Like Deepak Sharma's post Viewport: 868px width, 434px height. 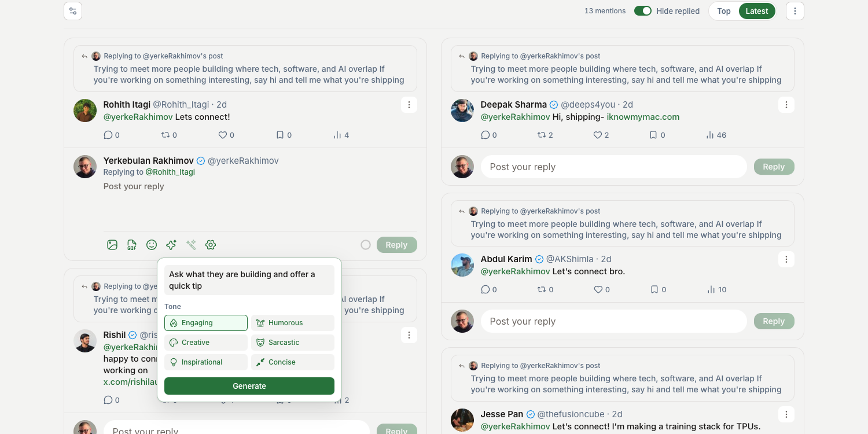pyautogui.click(x=598, y=135)
